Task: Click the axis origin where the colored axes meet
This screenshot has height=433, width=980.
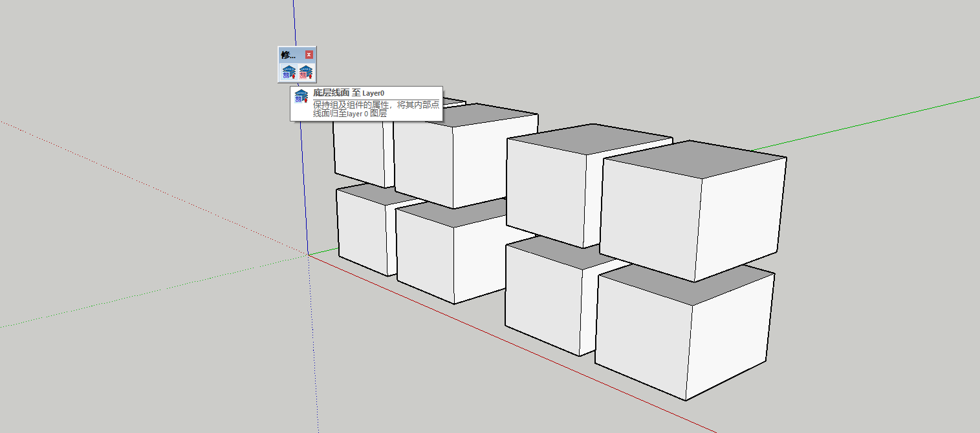Action: pos(308,255)
